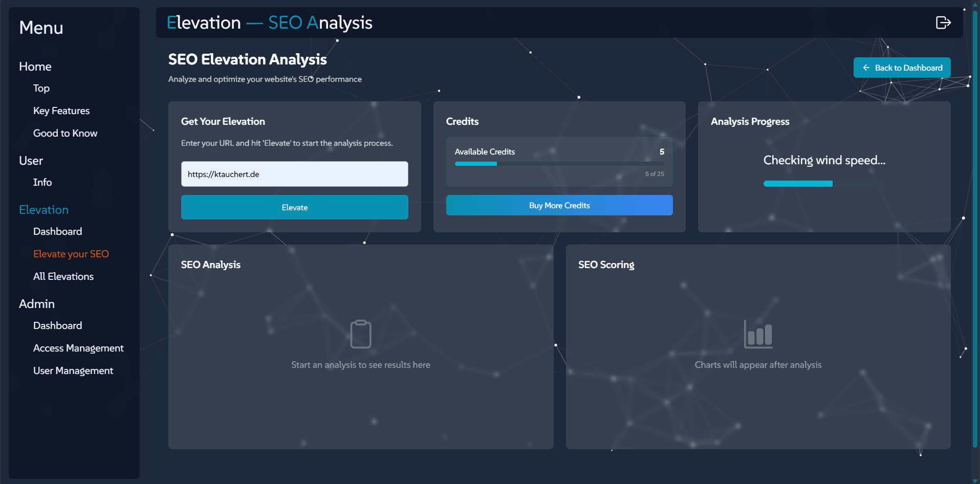Click the bar chart icon in SEO Scoring
This screenshot has height=484, width=980.
pyautogui.click(x=758, y=334)
